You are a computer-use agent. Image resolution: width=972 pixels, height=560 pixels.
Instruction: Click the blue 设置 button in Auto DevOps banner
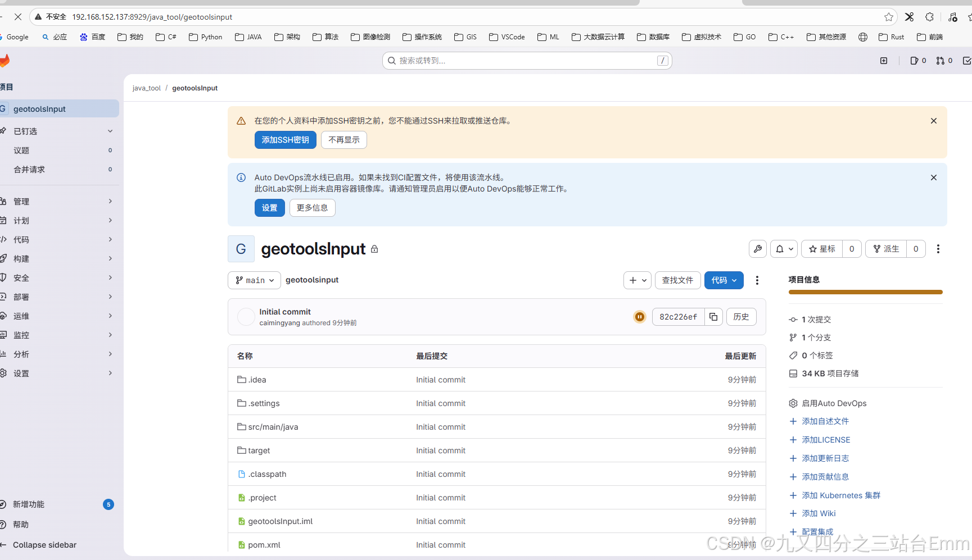[270, 208]
